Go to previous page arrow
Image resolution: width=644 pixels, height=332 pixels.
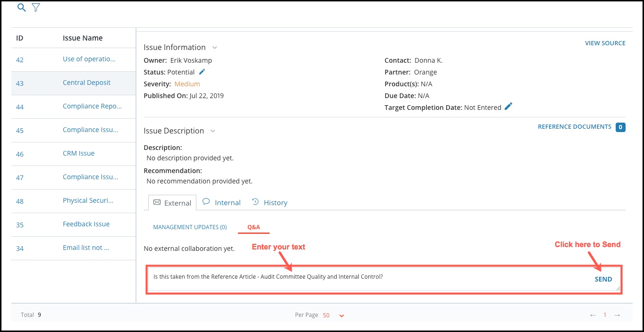593,315
